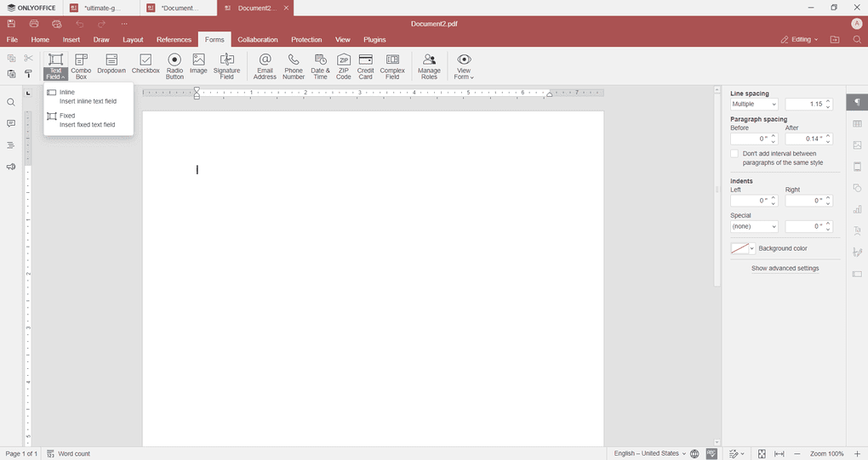Image resolution: width=868 pixels, height=460 pixels.
Task: Open the Line spacing Multiple dropdown
Action: tap(754, 104)
